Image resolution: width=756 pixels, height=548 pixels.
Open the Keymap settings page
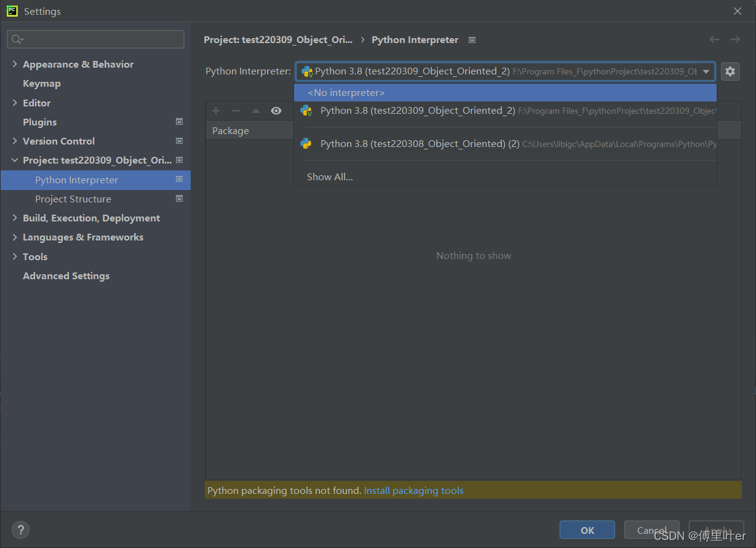pyautogui.click(x=41, y=83)
